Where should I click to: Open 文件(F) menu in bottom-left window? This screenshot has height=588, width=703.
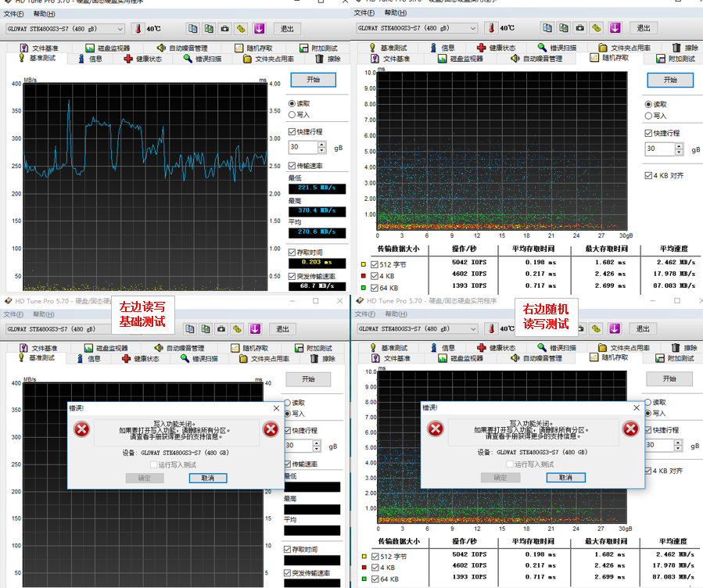13,314
